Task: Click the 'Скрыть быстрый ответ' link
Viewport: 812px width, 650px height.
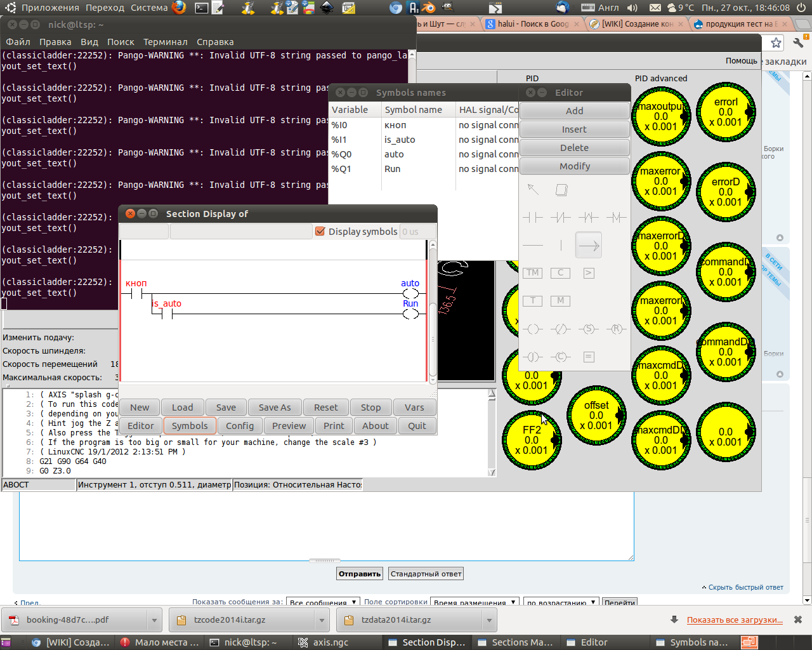Action: pos(746,588)
